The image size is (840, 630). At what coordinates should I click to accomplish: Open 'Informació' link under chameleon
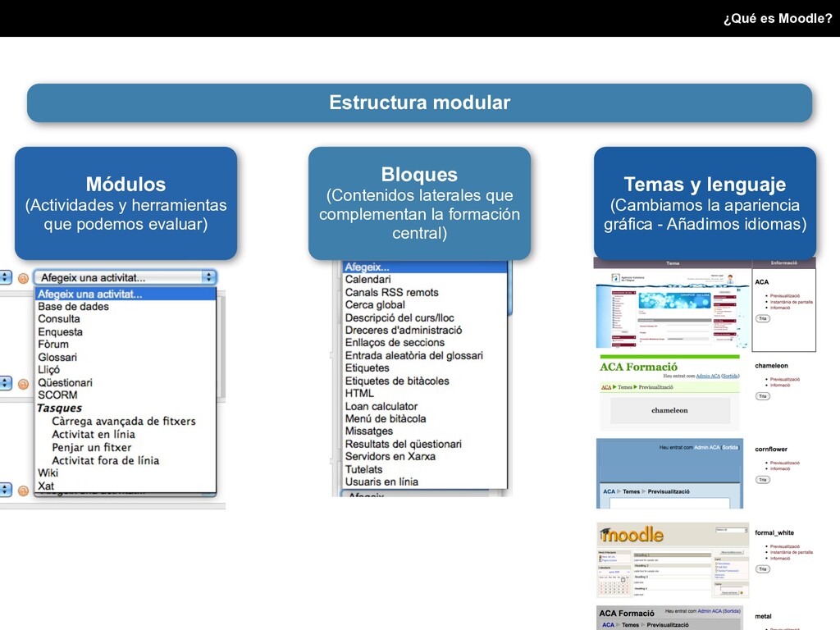click(x=780, y=386)
